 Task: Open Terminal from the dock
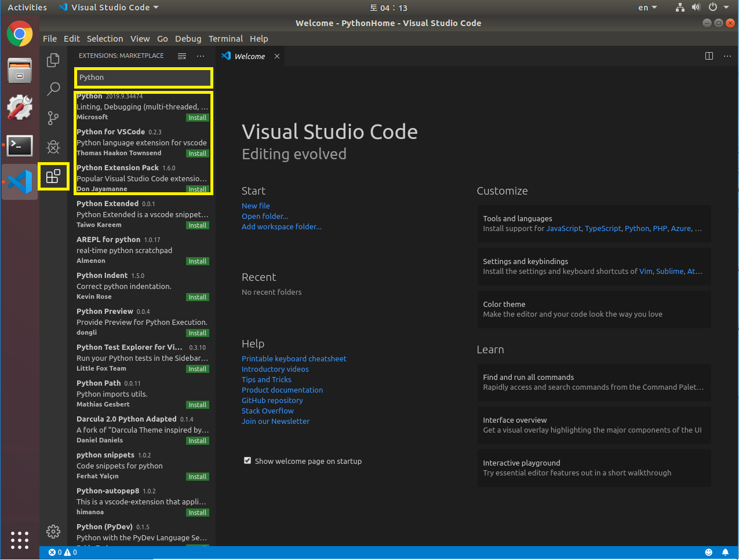[x=20, y=145]
